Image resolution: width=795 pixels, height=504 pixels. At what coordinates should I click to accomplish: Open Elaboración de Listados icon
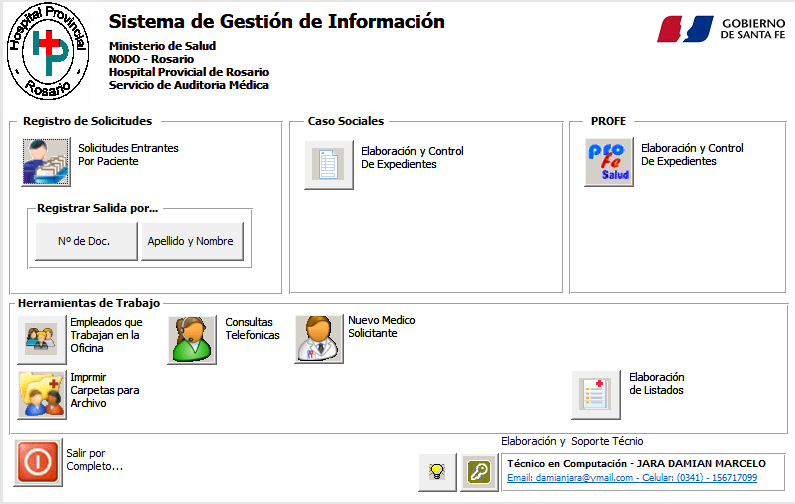(x=596, y=395)
